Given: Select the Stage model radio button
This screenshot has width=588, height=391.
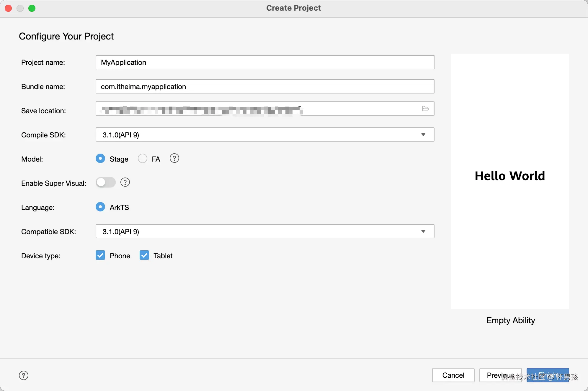Looking at the screenshot, I should click(100, 159).
